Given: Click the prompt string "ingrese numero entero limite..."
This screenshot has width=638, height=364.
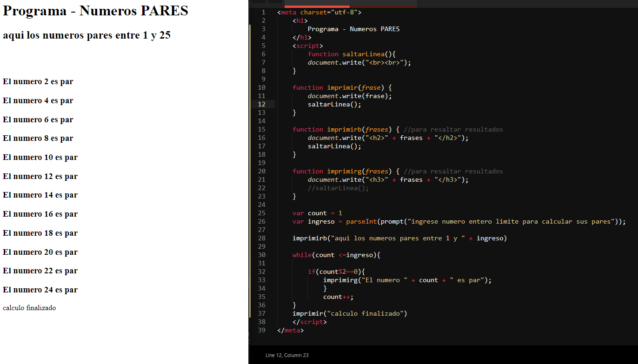Looking at the screenshot, I should pos(511,221).
